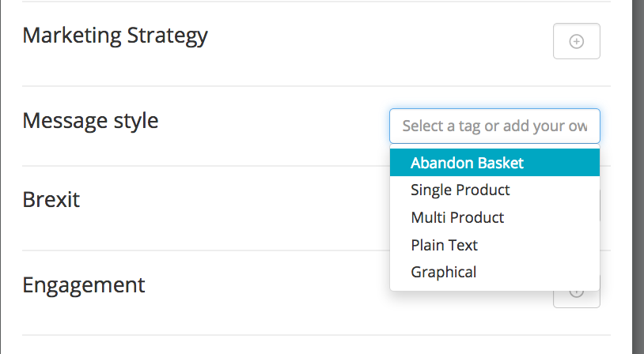
Task: Click the Brexit row's add button edge
Action: point(600,206)
